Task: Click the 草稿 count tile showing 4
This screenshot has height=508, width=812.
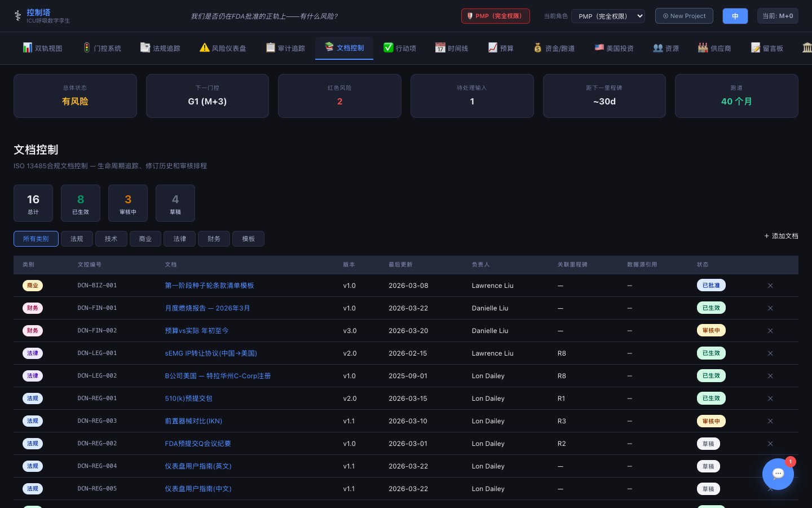Action: point(175,203)
